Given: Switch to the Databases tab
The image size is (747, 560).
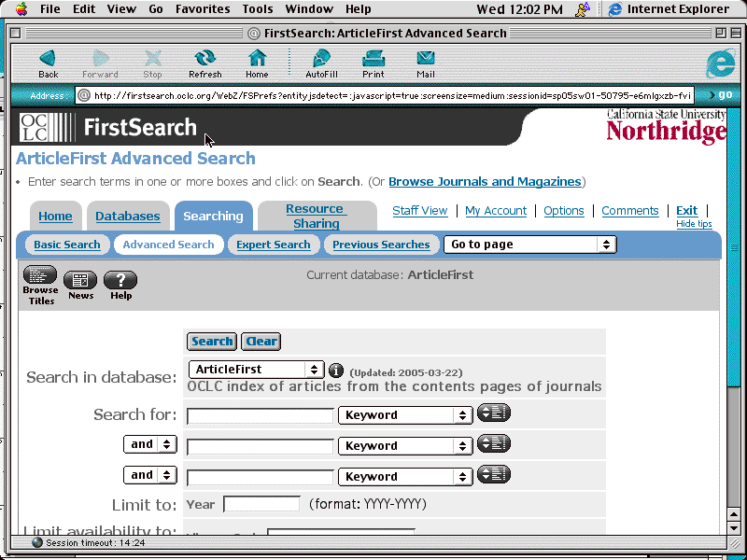Looking at the screenshot, I should pyautogui.click(x=128, y=216).
